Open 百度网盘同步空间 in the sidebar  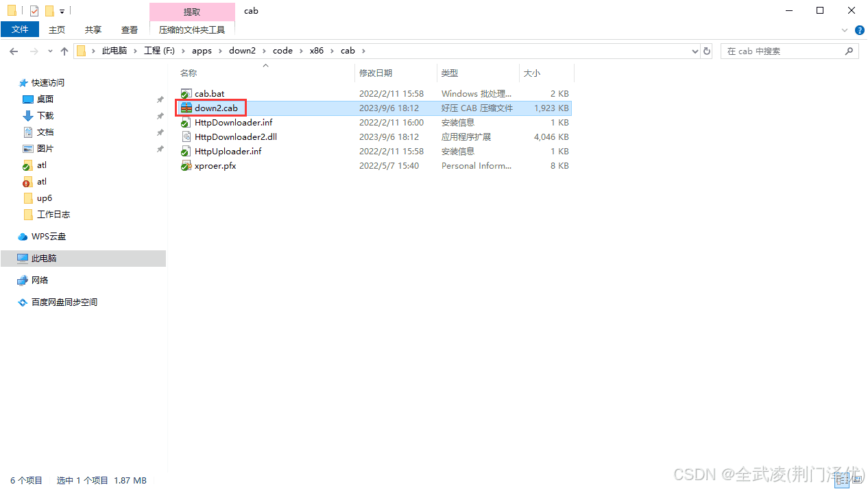64,302
